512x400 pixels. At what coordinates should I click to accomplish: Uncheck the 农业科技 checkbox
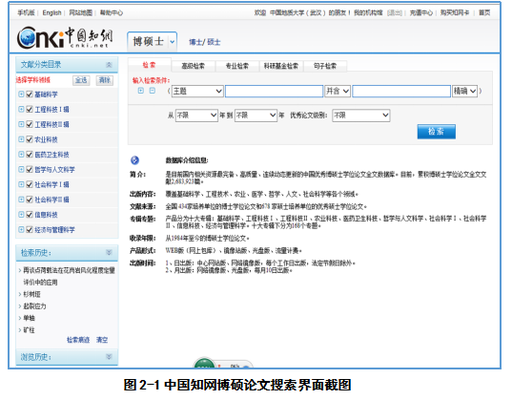pyautogui.click(x=29, y=139)
